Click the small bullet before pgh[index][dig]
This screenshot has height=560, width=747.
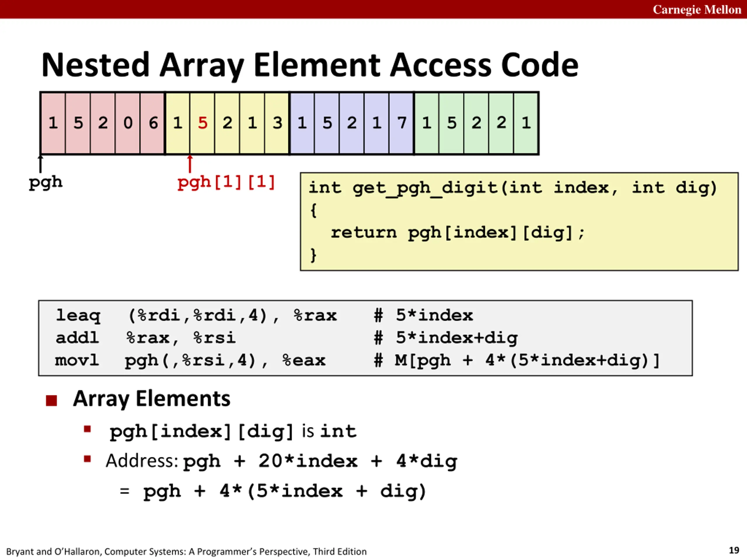tap(88, 429)
